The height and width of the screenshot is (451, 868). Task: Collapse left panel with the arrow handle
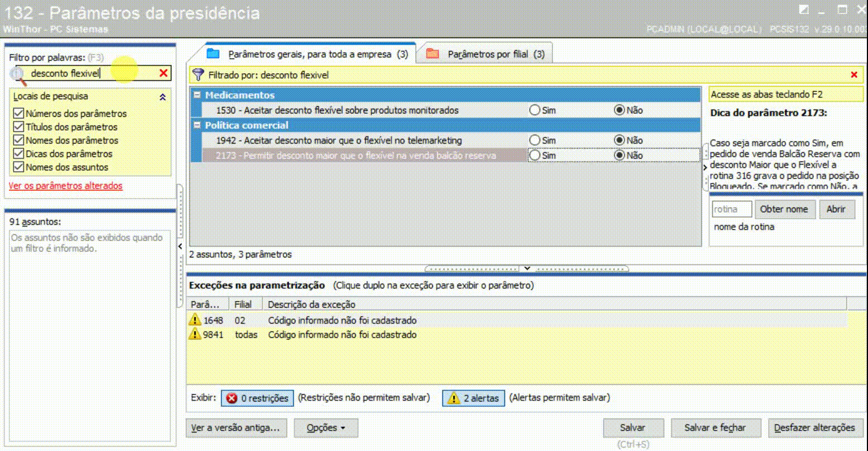(180, 246)
